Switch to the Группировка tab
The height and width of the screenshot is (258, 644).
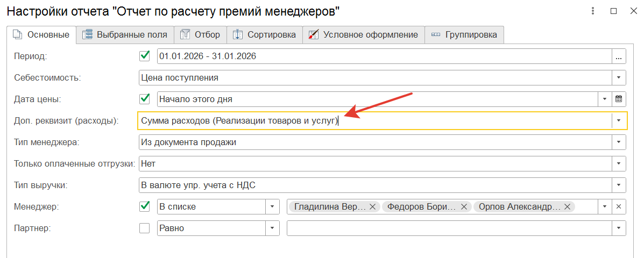coord(464,35)
